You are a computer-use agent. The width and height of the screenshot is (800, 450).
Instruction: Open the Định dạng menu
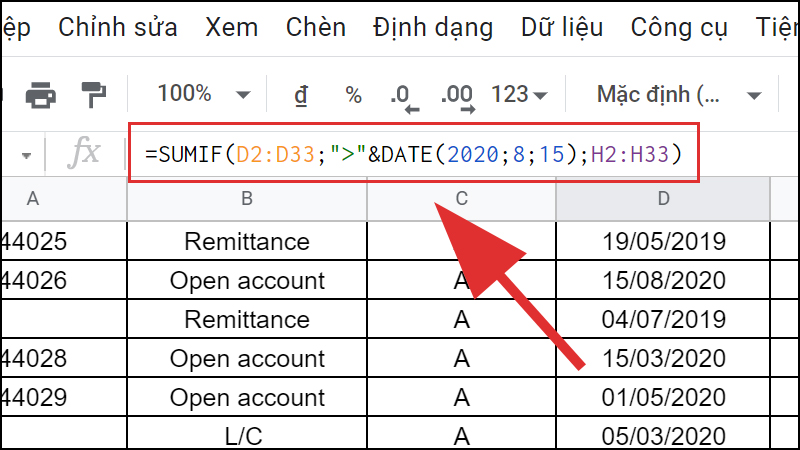point(432,27)
